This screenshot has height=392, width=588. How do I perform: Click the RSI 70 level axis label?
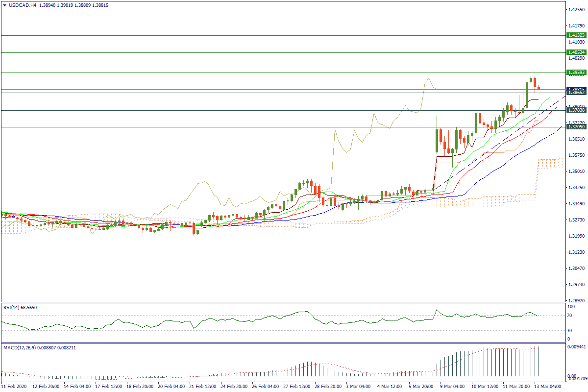click(x=571, y=315)
